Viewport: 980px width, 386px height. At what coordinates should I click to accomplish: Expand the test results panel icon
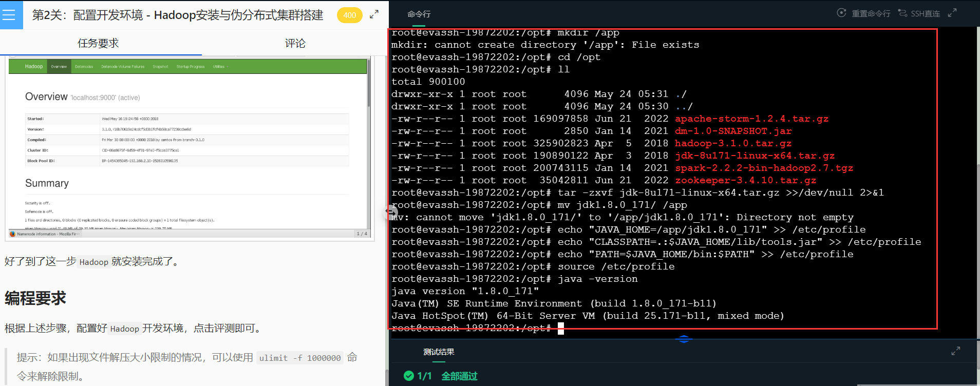[956, 351]
